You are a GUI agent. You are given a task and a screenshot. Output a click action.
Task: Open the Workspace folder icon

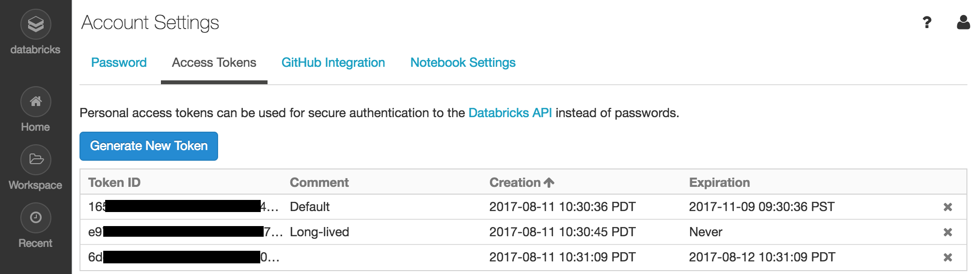(x=35, y=160)
